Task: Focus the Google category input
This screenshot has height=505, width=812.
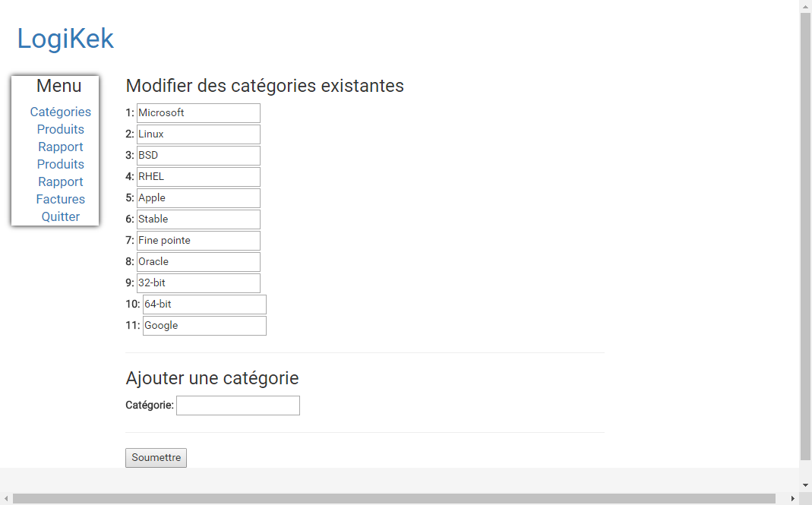Action: coord(204,325)
